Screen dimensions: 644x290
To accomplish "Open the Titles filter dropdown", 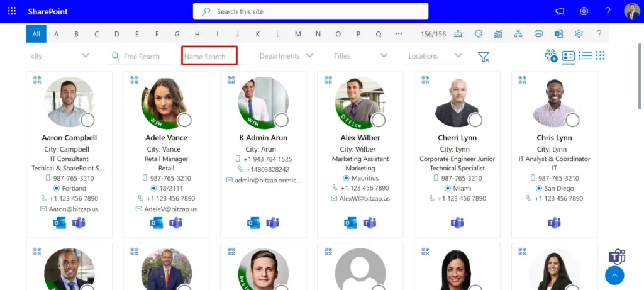I will [x=361, y=56].
